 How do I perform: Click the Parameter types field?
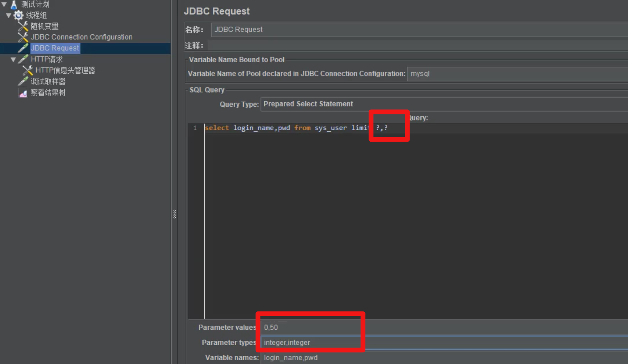pyautogui.click(x=444, y=342)
